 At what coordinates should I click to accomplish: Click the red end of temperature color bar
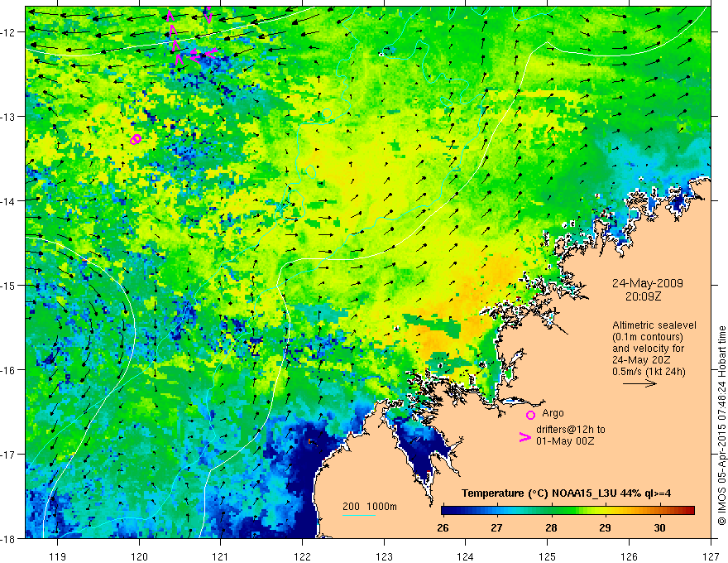pos(689,510)
